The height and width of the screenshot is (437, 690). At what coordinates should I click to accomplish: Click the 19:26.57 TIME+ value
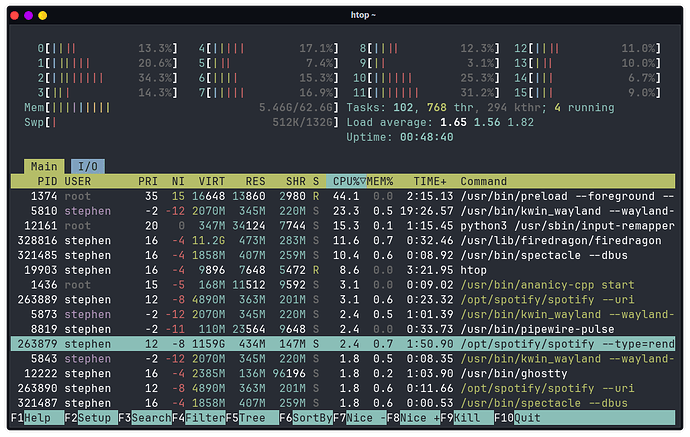click(x=426, y=211)
